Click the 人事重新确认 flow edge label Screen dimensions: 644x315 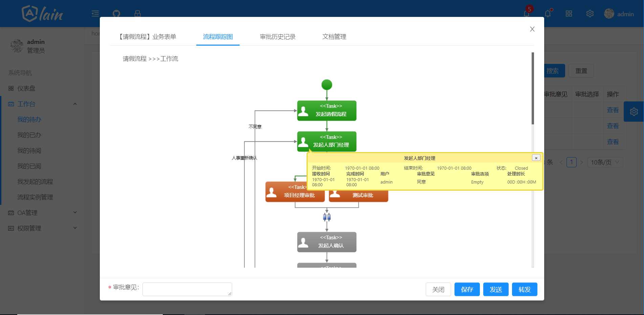click(244, 158)
